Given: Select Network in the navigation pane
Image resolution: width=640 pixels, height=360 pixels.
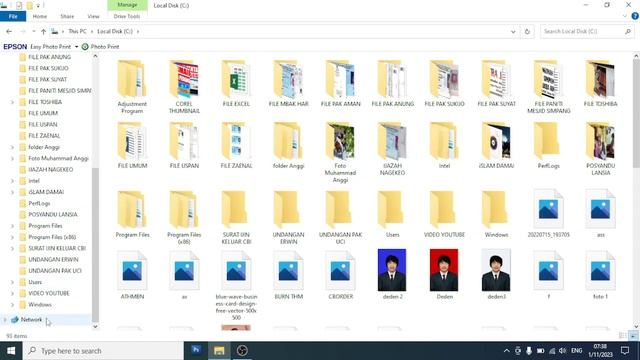Looking at the screenshot, I should (31, 320).
